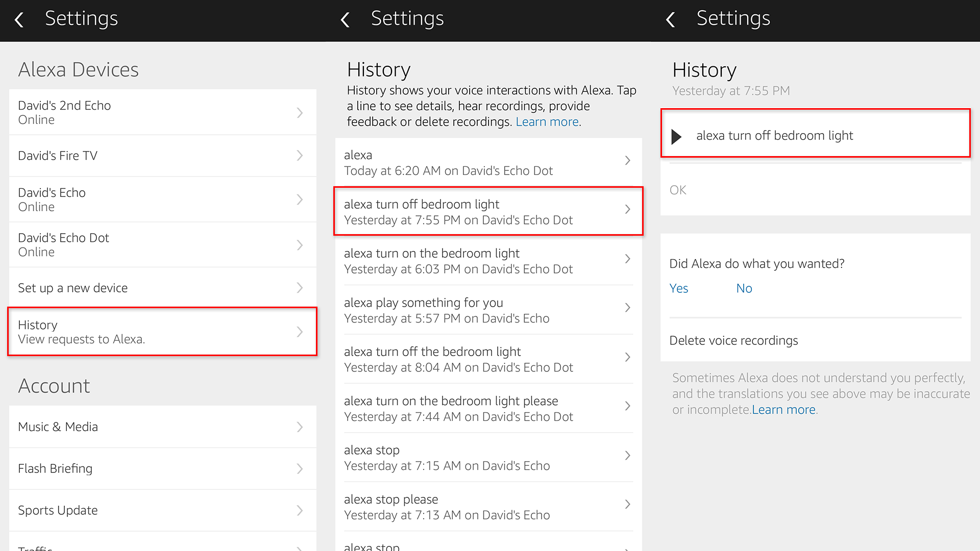Tap chevron on 'alexa' Today 6:20 AM entry
980x551 pixels.
pyautogui.click(x=628, y=161)
